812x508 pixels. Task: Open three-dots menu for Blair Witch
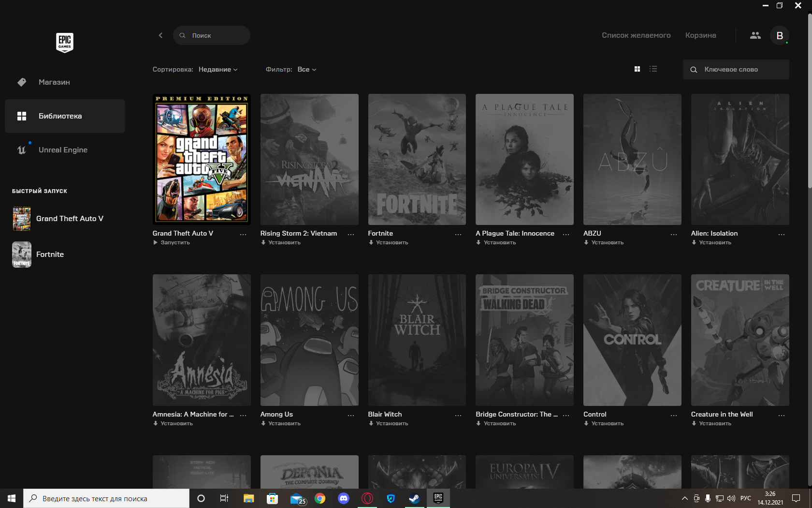coord(458,415)
